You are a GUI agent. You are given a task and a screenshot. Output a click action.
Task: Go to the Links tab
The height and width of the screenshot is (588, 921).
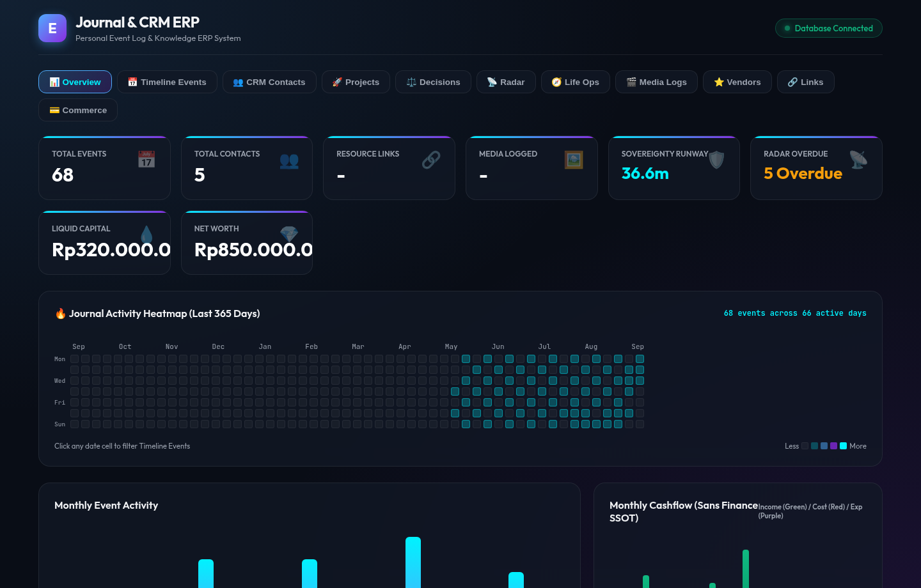(806, 82)
